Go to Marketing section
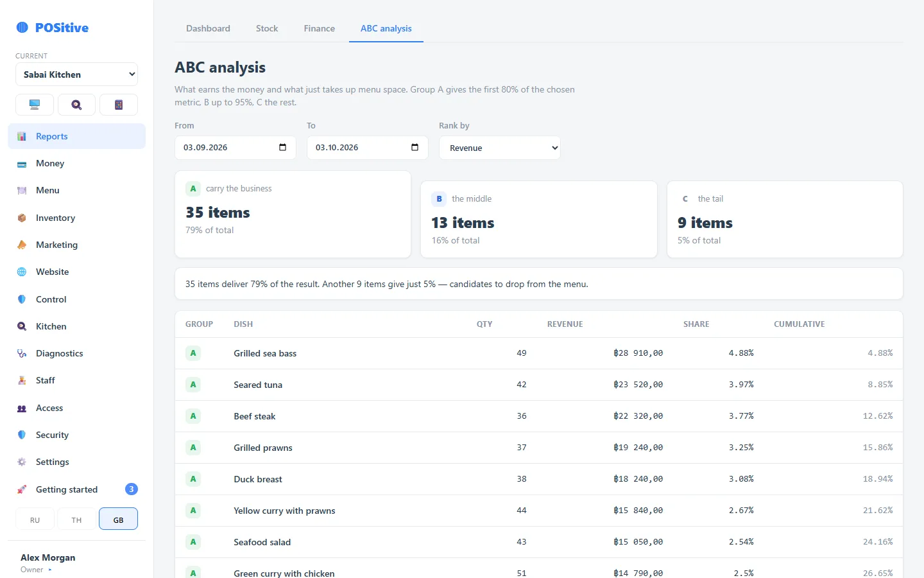The width and height of the screenshot is (924, 578). pos(76,245)
